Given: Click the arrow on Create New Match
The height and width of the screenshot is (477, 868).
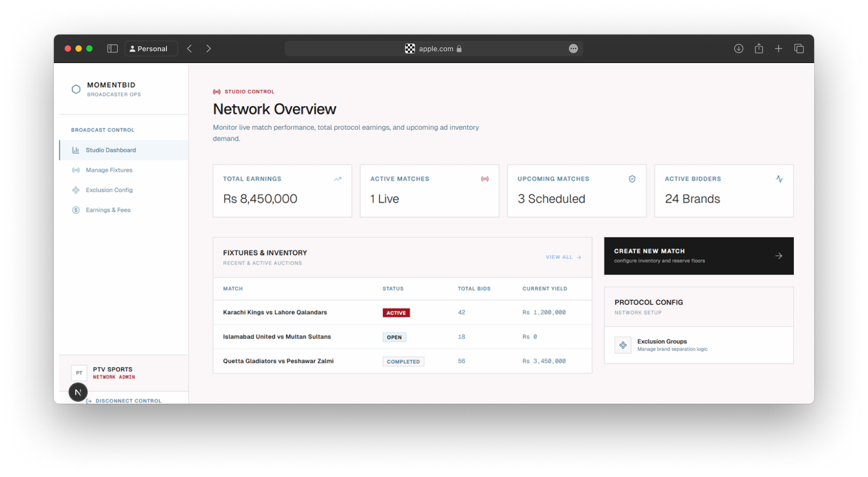Looking at the screenshot, I should 779,256.
